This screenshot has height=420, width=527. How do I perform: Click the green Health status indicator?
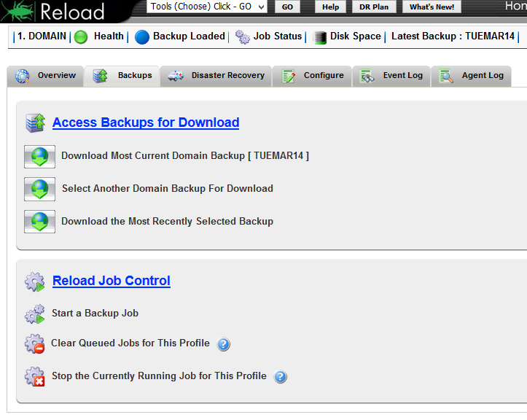click(x=81, y=36)
